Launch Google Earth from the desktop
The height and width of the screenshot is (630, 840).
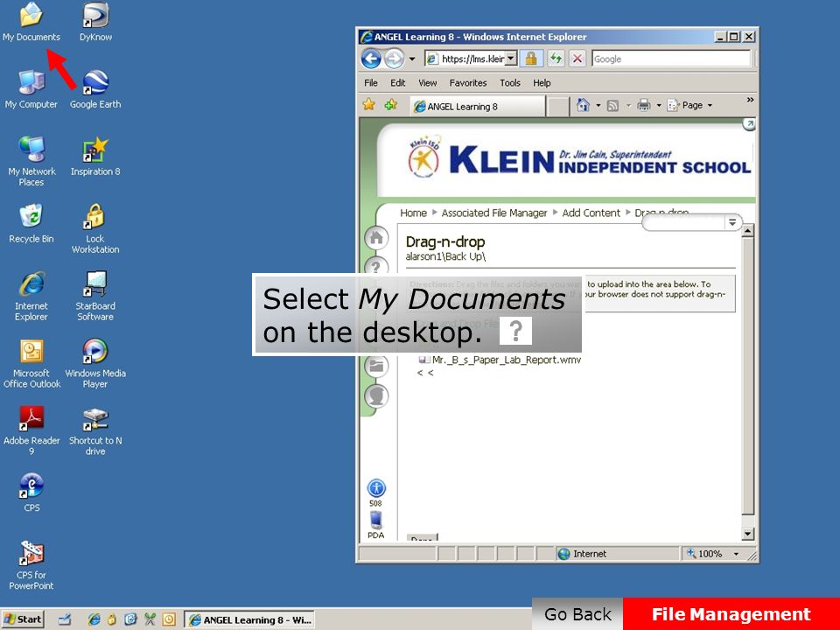(95, 89)
